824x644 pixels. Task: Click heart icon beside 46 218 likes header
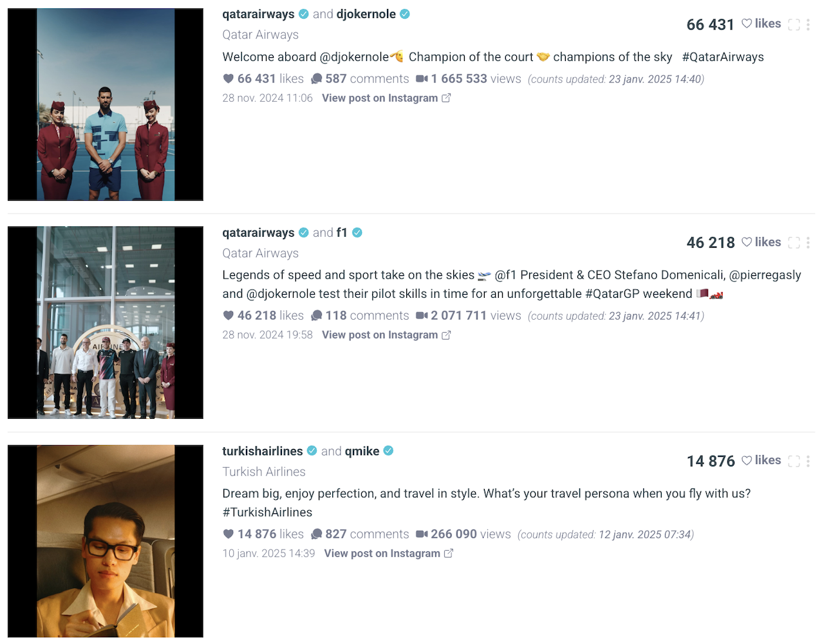pyautogui.click(x=747, y=242)
